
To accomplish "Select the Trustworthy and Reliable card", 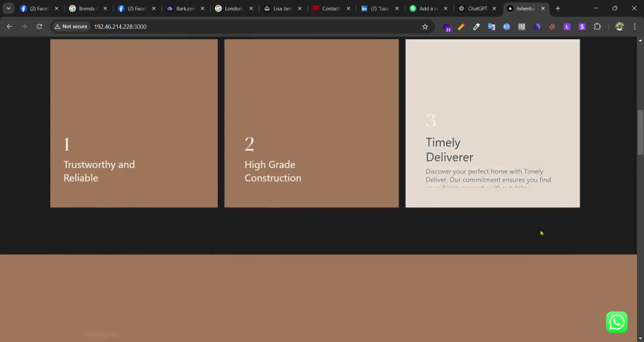I will pos(134,123).
